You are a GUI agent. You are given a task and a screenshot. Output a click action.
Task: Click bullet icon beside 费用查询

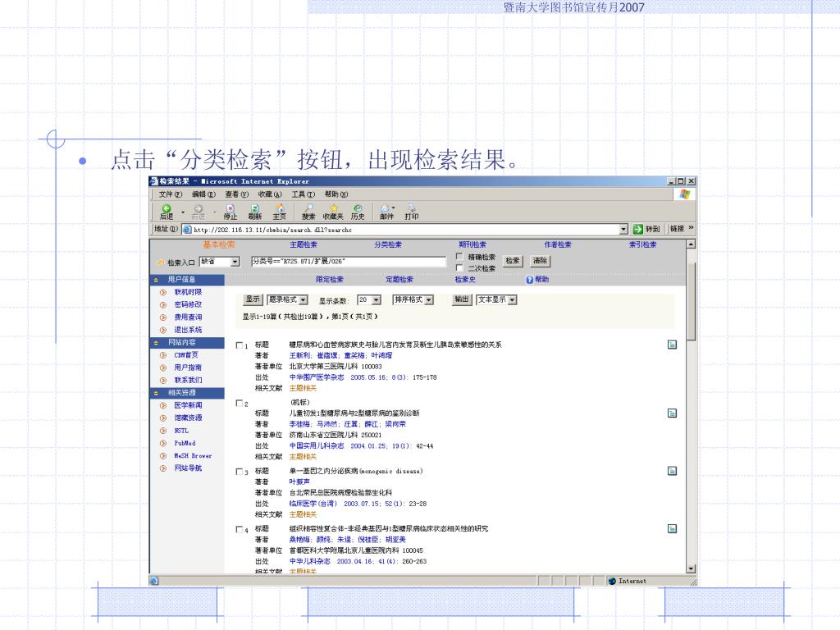pyautogui.click(x=163, y=317)
